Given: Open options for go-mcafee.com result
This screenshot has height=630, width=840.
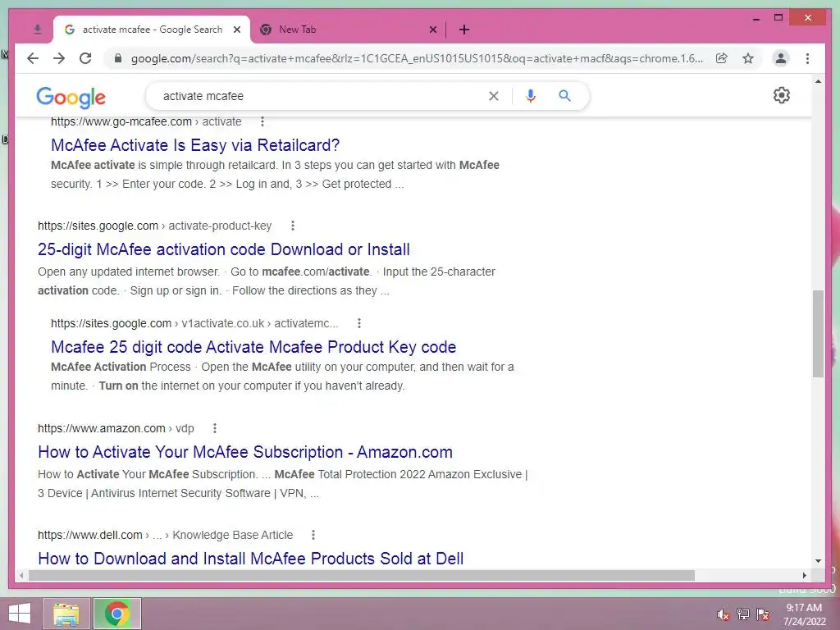Looking at the screenshot, I should 262,121.
